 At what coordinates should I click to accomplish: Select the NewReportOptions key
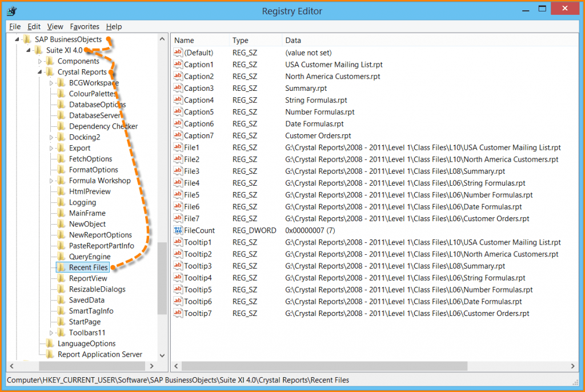101,235
